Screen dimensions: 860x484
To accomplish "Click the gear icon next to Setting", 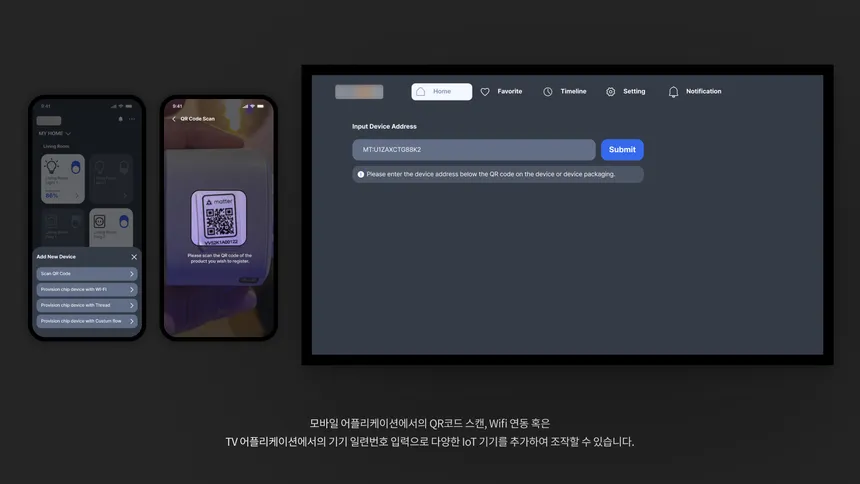I will pos(610,92).
